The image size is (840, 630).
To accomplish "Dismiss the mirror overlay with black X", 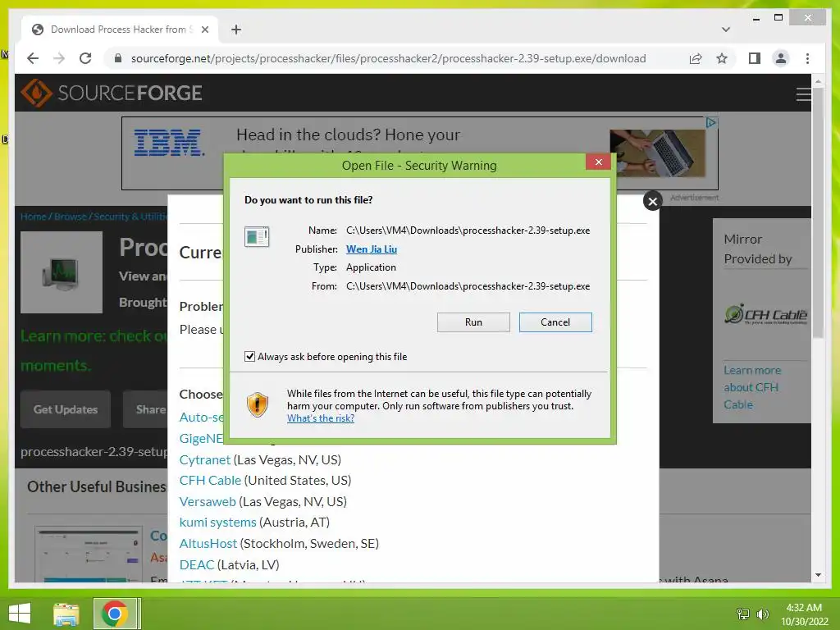I will 652,202.
